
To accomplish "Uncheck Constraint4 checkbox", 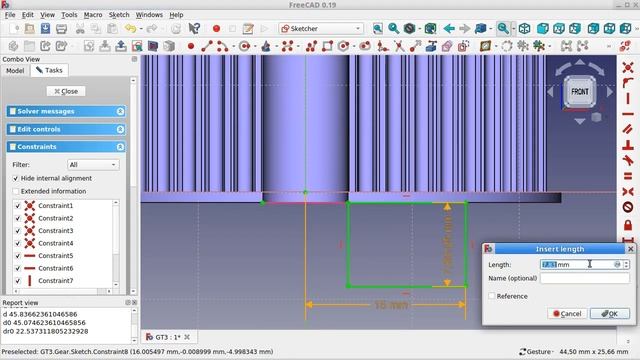I will coord(18,243).
